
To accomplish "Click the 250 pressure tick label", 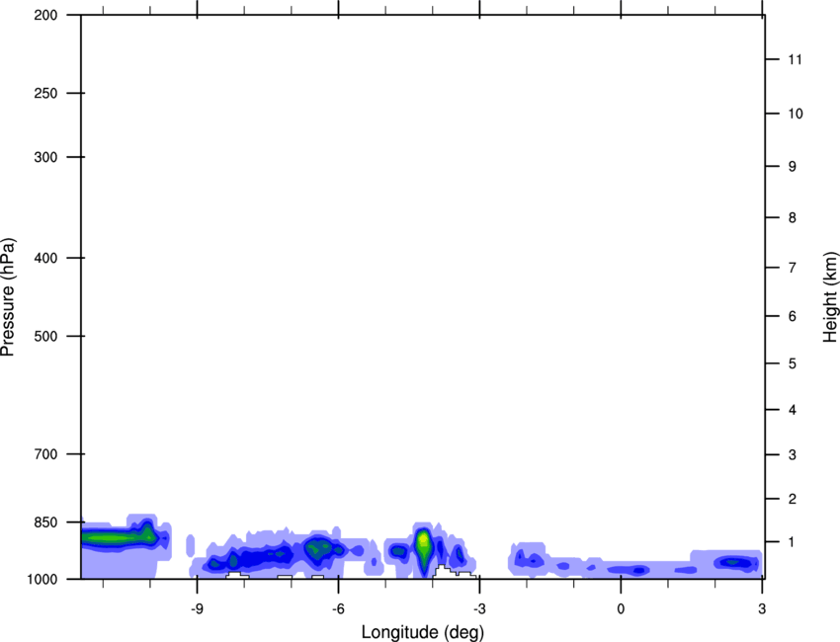I will click(45, 93).
